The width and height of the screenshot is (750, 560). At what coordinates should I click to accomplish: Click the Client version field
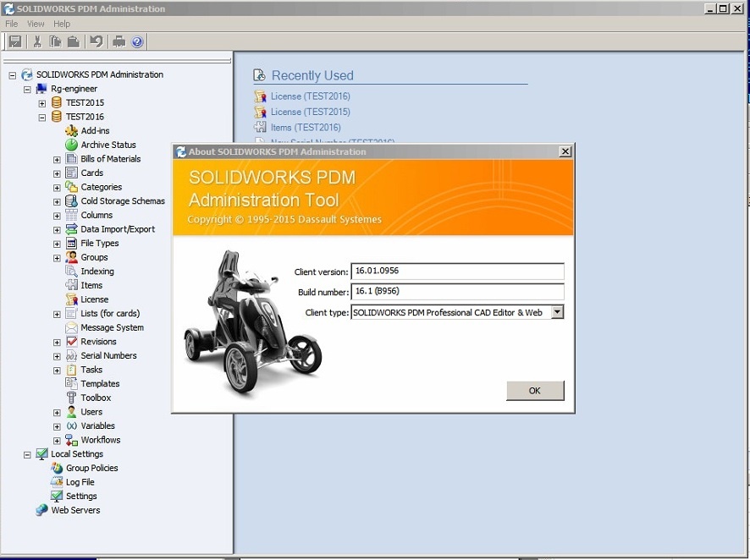(457, 271)
